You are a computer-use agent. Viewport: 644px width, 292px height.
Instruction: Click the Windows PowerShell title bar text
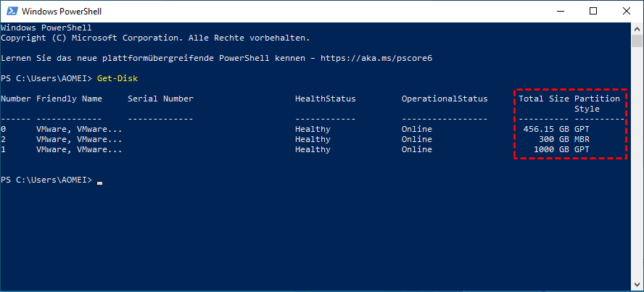61,12
